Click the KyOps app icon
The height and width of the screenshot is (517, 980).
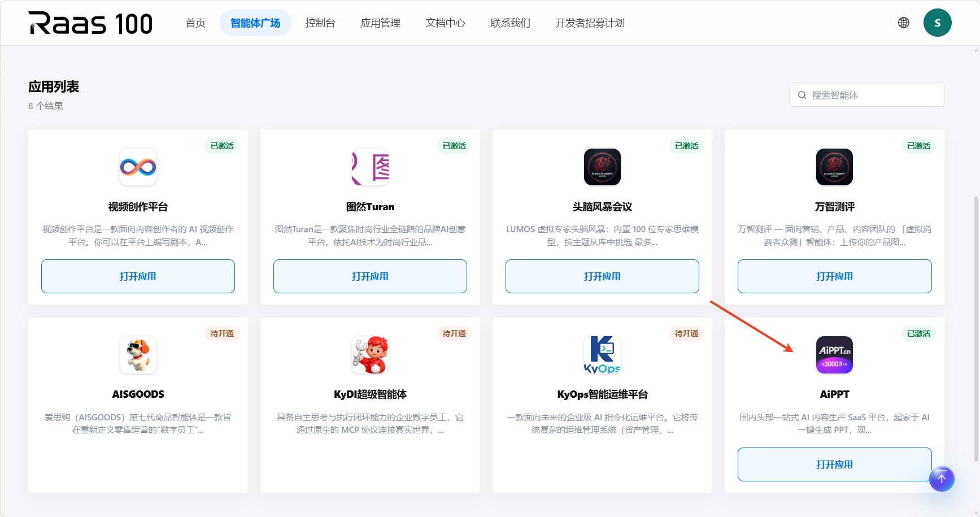click(602, 355)
